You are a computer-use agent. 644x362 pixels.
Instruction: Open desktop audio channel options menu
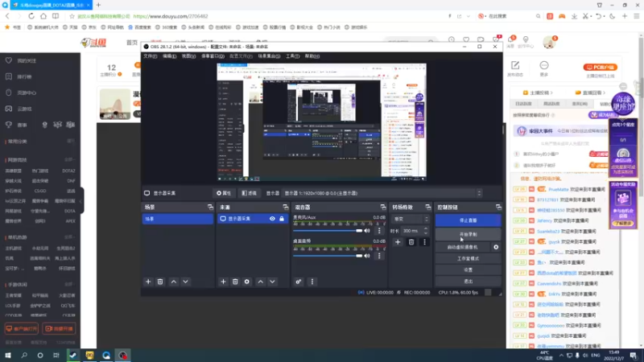pos(379,256)
